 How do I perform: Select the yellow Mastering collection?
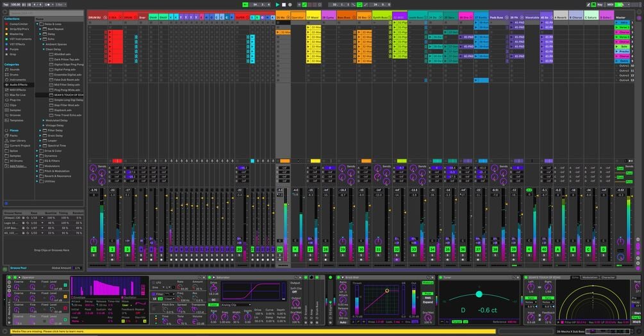(x=17, y=34)
